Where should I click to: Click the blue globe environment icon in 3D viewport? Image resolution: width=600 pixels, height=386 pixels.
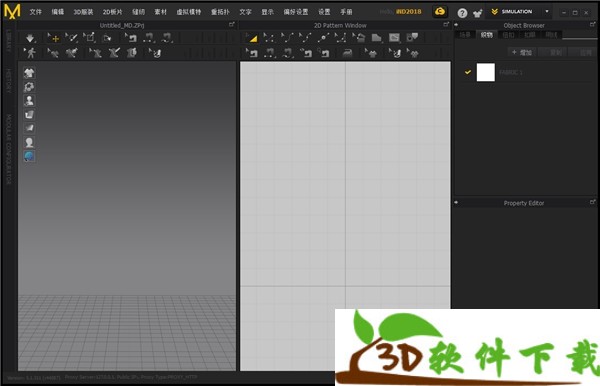[29, 156]
